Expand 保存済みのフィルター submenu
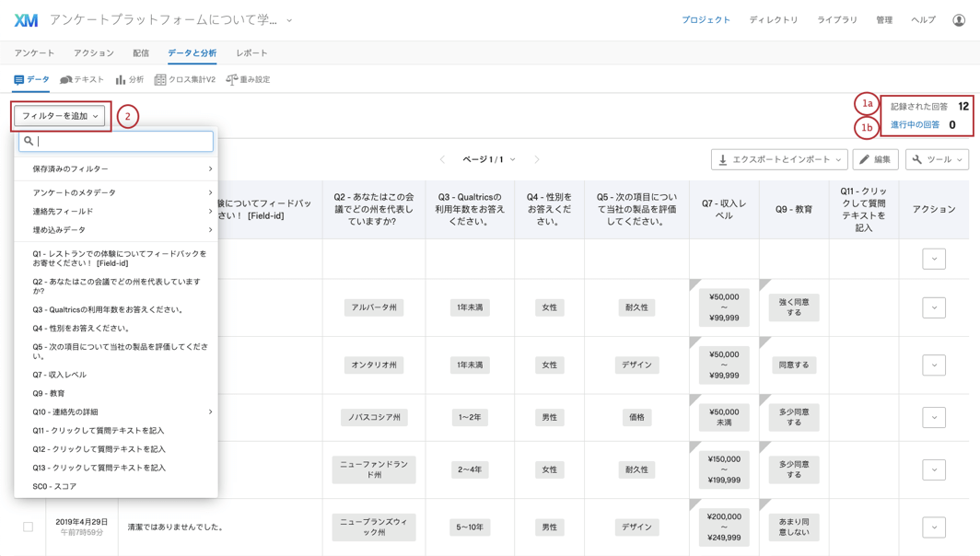980x556 pixels. pos(116,168)
